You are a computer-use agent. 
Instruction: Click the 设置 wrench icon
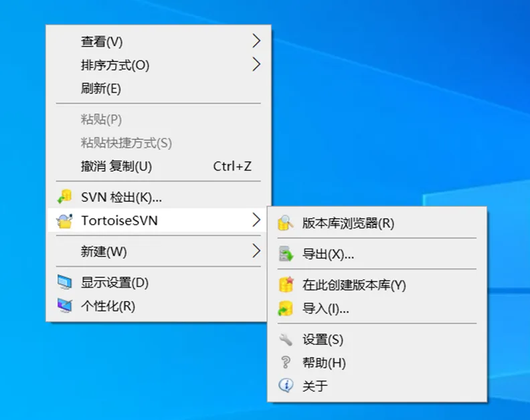point(286,339)
